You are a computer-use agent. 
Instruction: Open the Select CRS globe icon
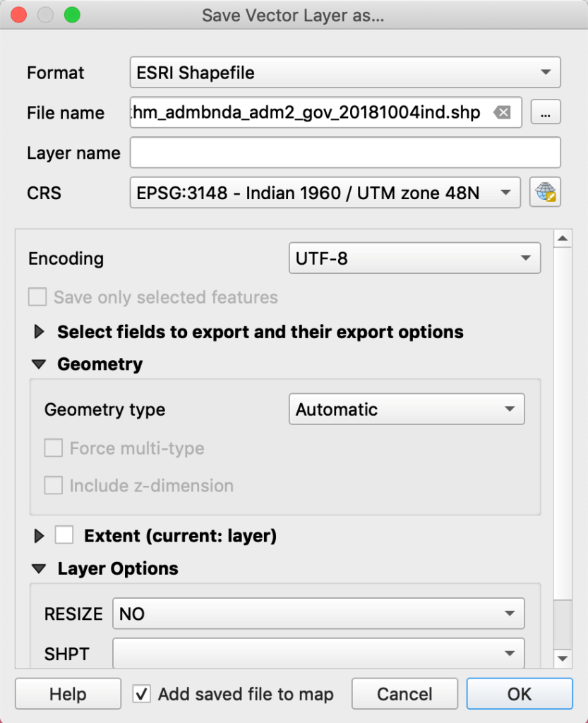[x=545, y=192]
